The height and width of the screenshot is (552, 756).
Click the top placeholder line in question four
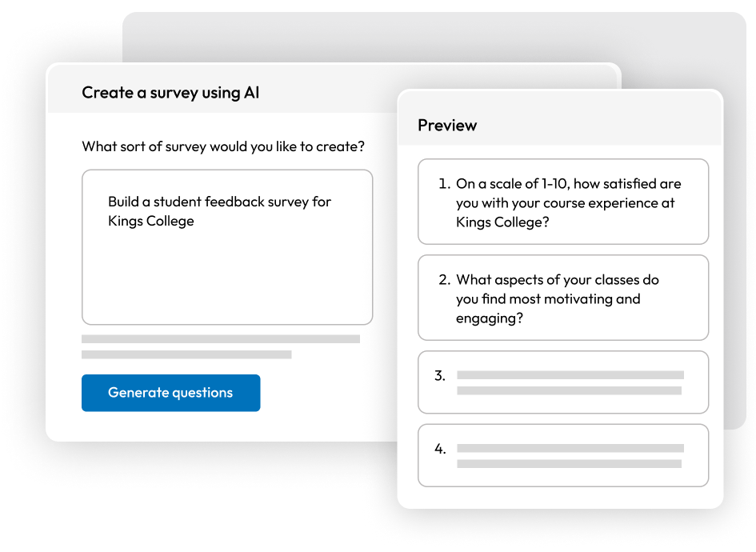(x=570, y=448)
